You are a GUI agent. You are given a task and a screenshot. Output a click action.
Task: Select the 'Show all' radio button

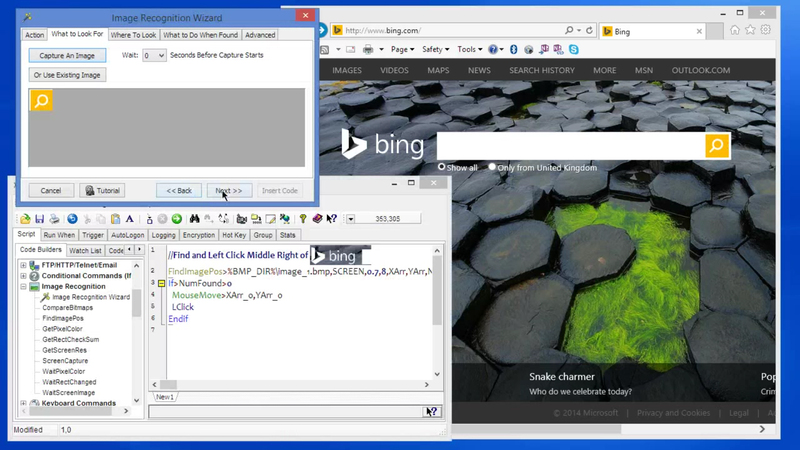(x=441, y=167)
